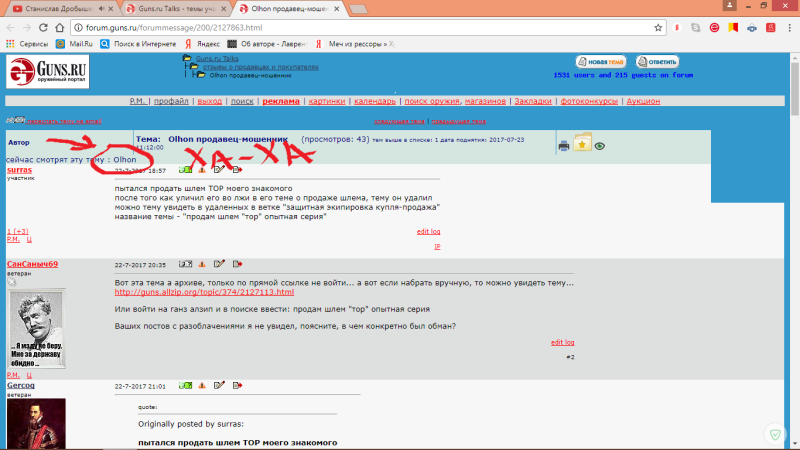The image size is (800, 450).
Task: Click the warning icon on surras's post
Action: click(x=203, y=171)
